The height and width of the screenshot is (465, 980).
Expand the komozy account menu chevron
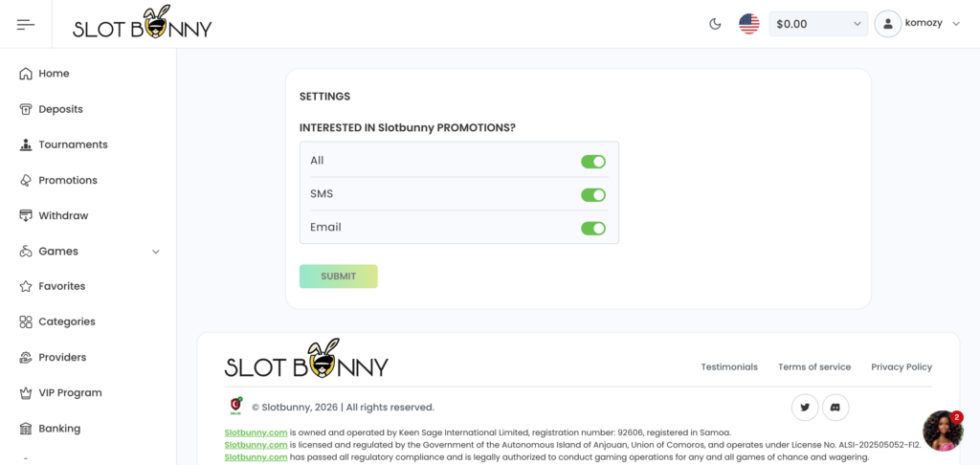(x=955, y=24)
